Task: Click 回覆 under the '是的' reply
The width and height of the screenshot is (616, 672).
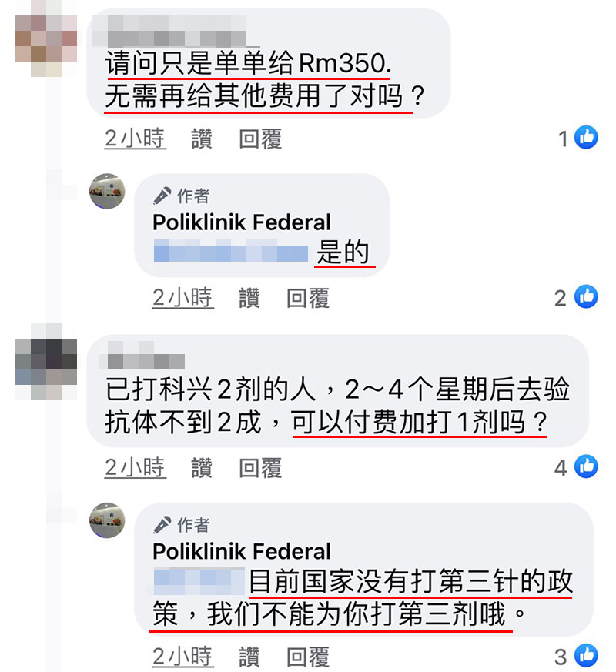Action: click(x=308, y=298)
